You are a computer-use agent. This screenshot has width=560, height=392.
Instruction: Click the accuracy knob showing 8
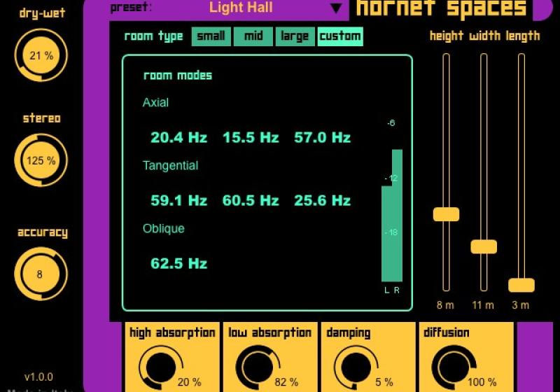[41, 274]
